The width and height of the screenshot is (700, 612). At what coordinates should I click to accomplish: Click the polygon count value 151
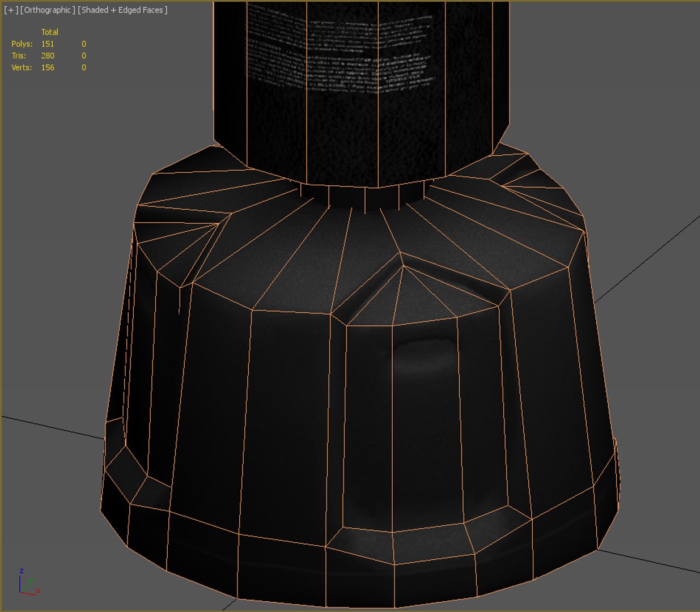48,44
